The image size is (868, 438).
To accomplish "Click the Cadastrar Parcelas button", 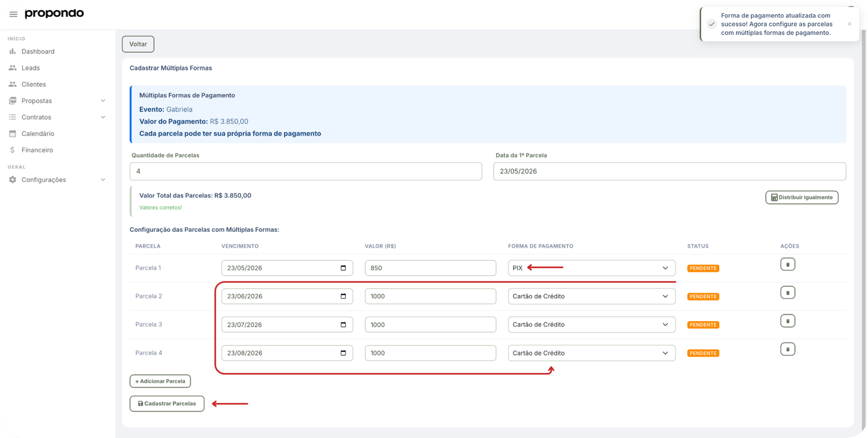I will (167, 404).
